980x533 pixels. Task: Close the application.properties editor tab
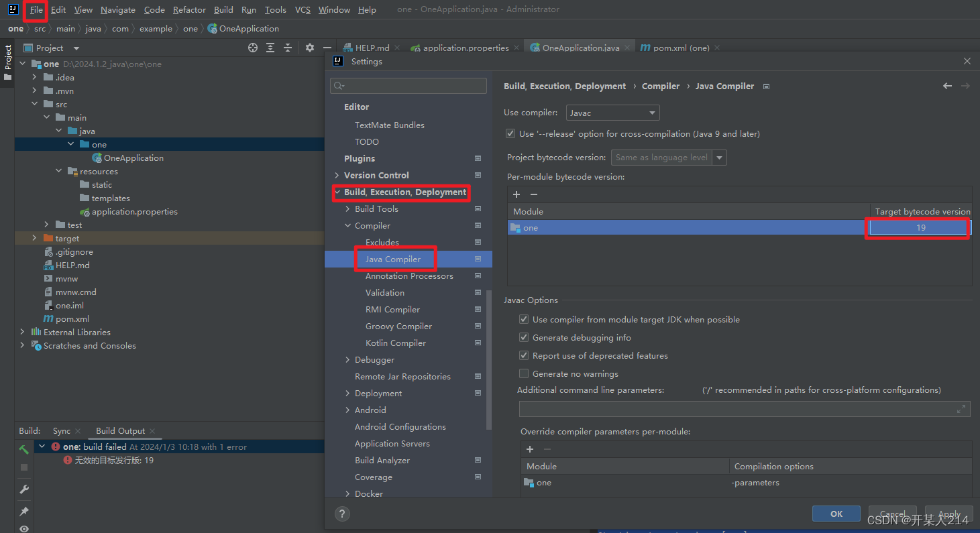pyautogui.click(x=516, y=48)
